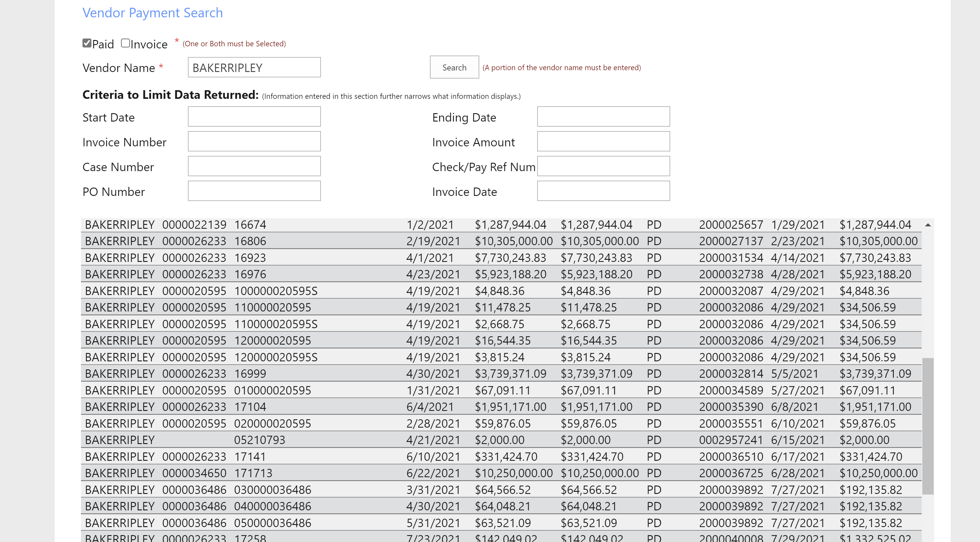This screenshot has width=980, height=542.
Task: Uncheck the Paid checkbox
Action: point(87,43)
